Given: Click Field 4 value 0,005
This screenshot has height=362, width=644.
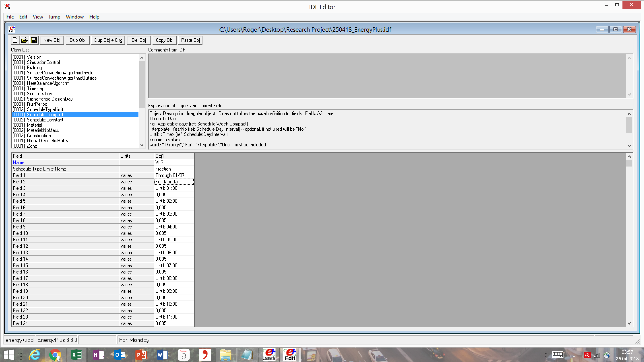Looking at the screenshot, I should pos(174,195).
